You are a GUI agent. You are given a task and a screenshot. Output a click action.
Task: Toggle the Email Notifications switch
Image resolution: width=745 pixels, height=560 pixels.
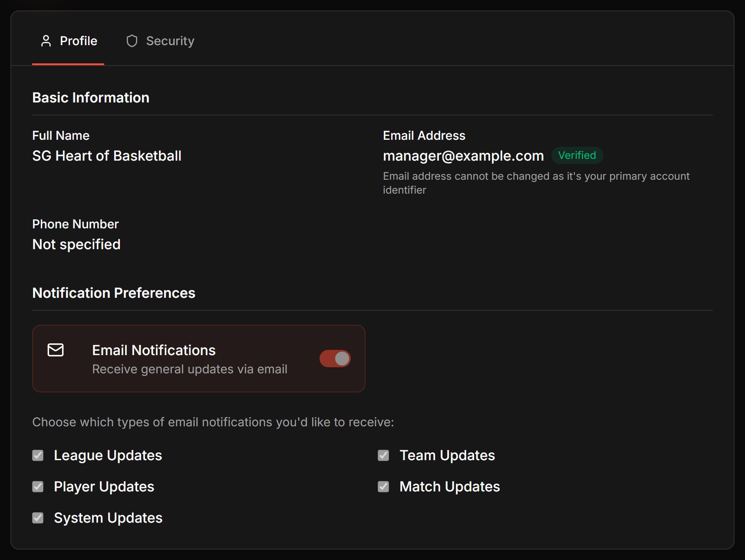tap(335, 359)
